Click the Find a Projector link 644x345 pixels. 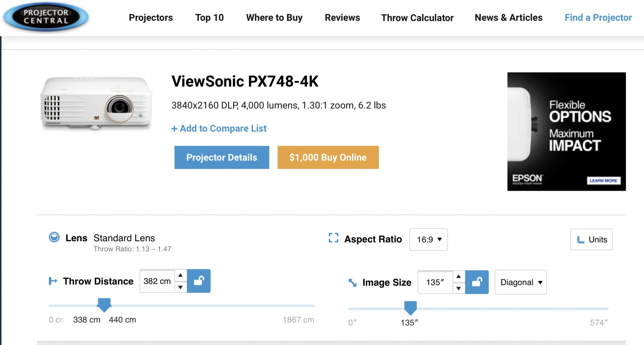click(598, 17)
